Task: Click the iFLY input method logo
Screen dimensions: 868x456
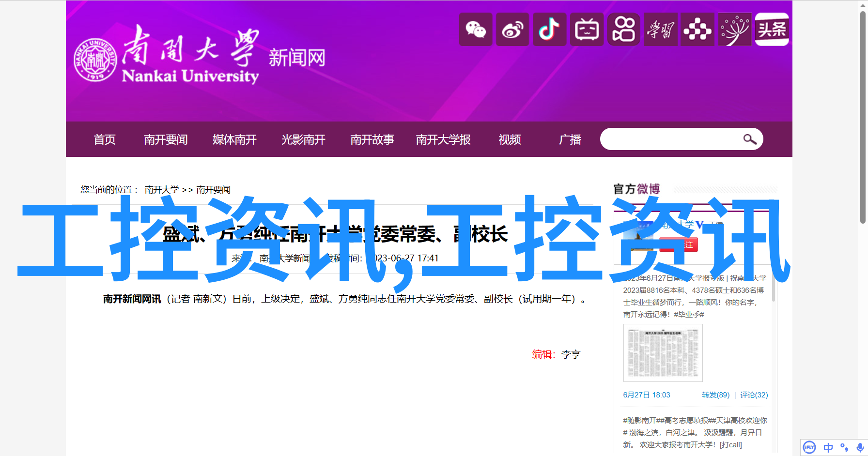Action: coord(809,447)
